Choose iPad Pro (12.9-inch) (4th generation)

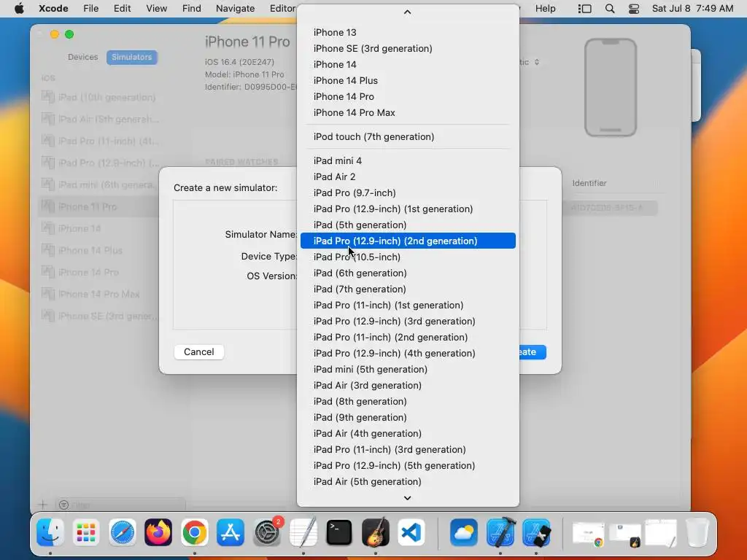pyautogui.click(x=408, y=354)
